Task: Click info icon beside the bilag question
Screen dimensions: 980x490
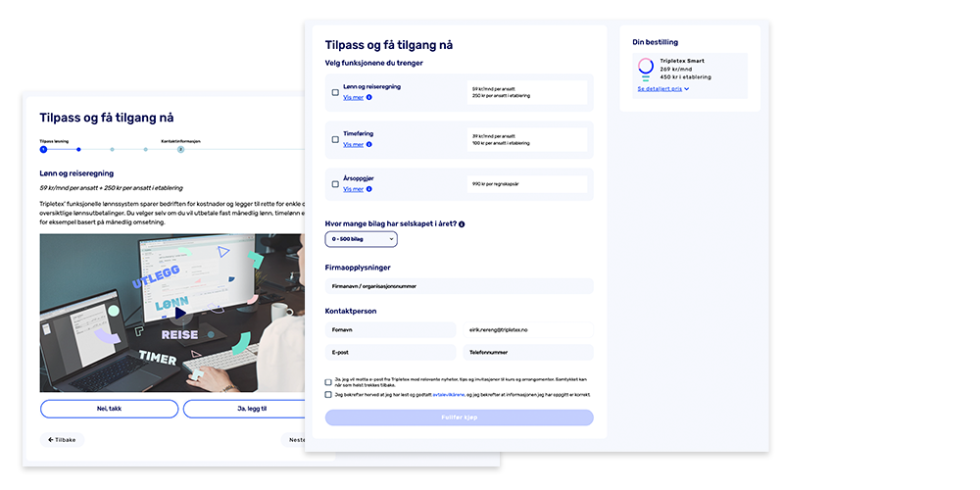Action: pyautogui.click(x=462, y=223)
